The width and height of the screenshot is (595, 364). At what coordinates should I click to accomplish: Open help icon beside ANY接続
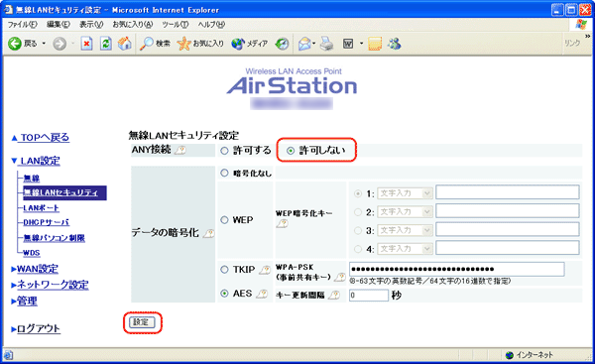click(x=180, y=151)
